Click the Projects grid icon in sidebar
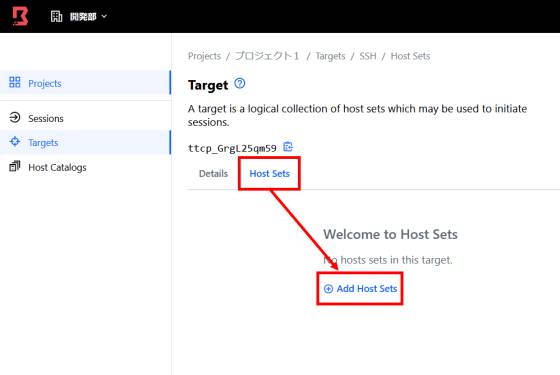The width and height of the screenshot is (560, 375). point(15,82)
